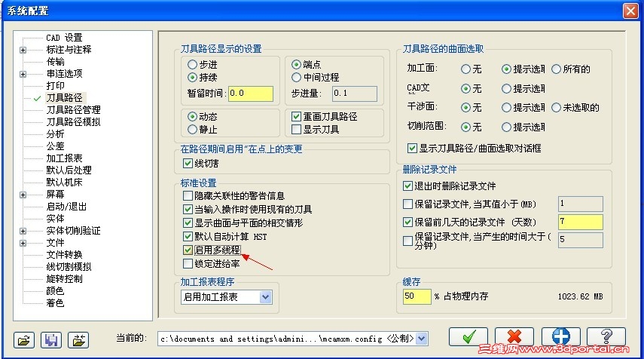Click the 暂留时间 input field

[x=251, y=94]
